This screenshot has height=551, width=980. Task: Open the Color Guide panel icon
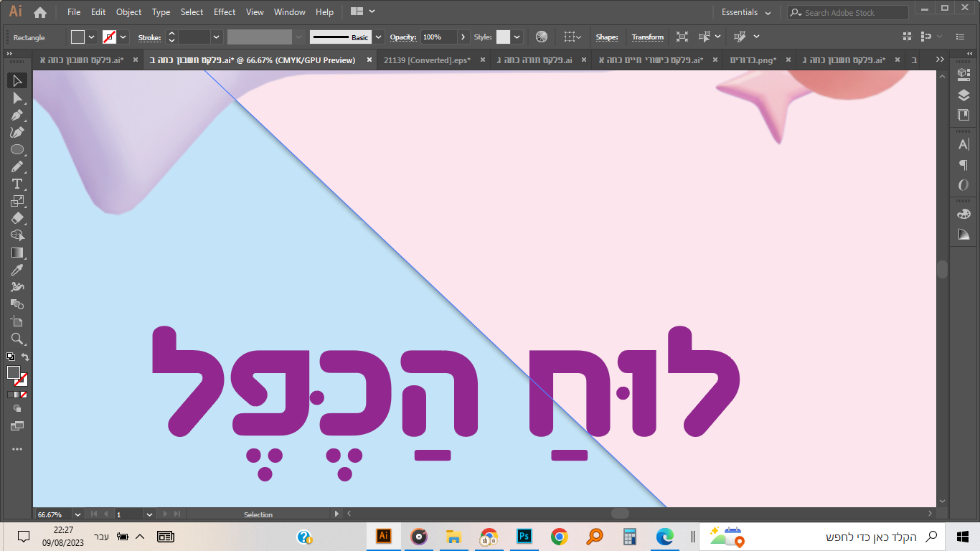(x=963, y=235)
